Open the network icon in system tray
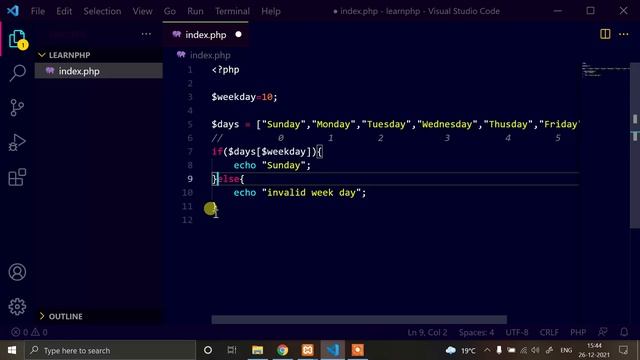This screenshot has width=640, height=360. pyautogui.click(x=524, y=350)
